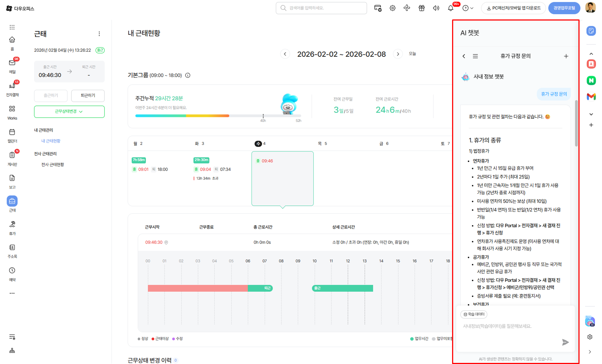Viewport: 602px width, 364px height.
Task: Open the 휴가 vacation icon
Action: point(12,224)
